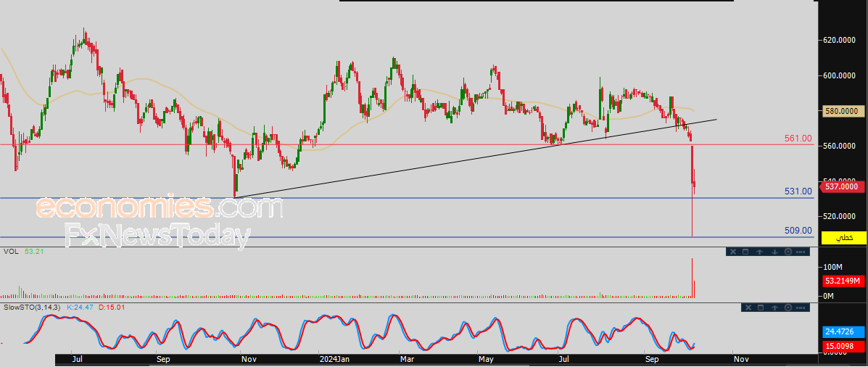This screenshot has height=367, width=868.
Task: Close the SlowSTO indicator pane
Action: (x=748, y=308)
